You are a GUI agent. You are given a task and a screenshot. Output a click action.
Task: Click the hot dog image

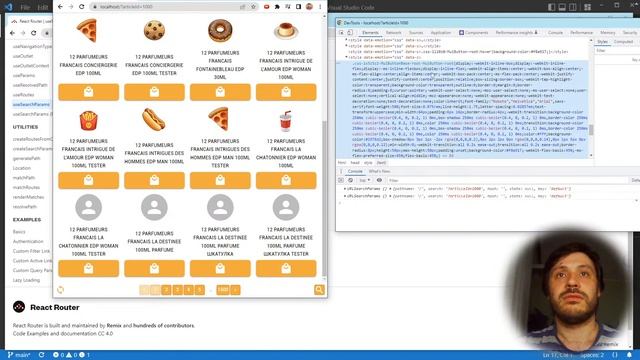click(154, 119)
